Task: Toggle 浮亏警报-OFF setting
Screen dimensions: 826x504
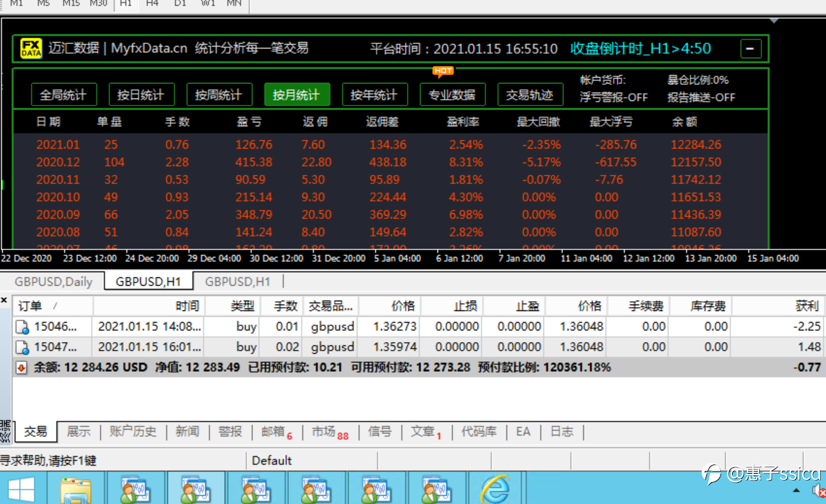Action: (x=614, y=98)
